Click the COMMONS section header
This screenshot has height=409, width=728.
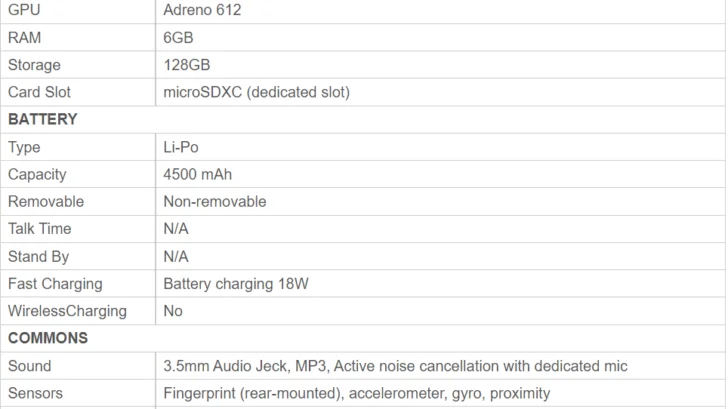pyautogui.click(x=48, y=338)
